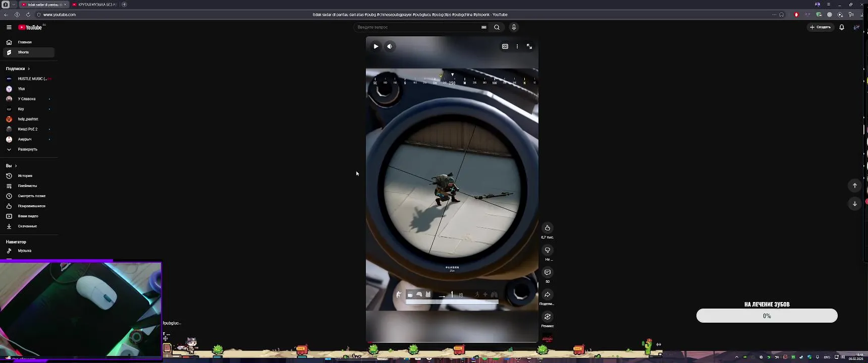Open Плейлисты in the sidebar
868x363 pixels.
[x=29, y=186]
